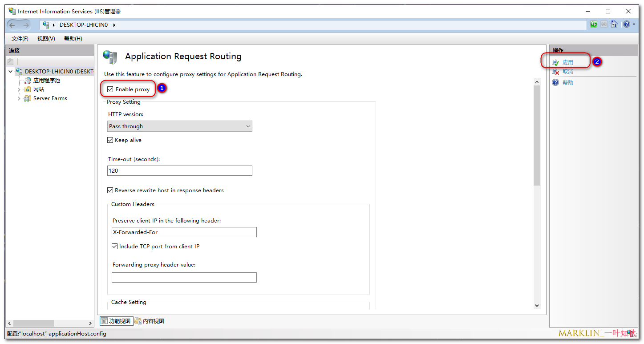Click the server icon in address bar
This screenshot has width=644, height=344.
pyautogui.click(x=46, y=25)
